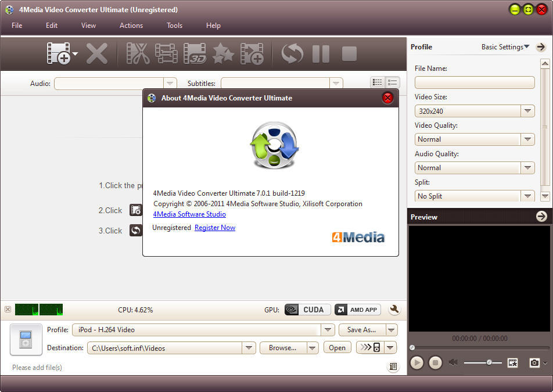This screenshot has width=553, height=392.
Task: Open preferences with the wrench icon
Action: tap(394, 310)
